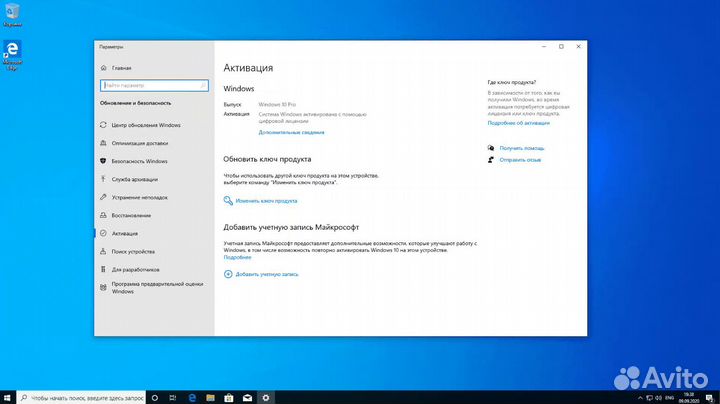Open Служба архивации section

(135, 180)
